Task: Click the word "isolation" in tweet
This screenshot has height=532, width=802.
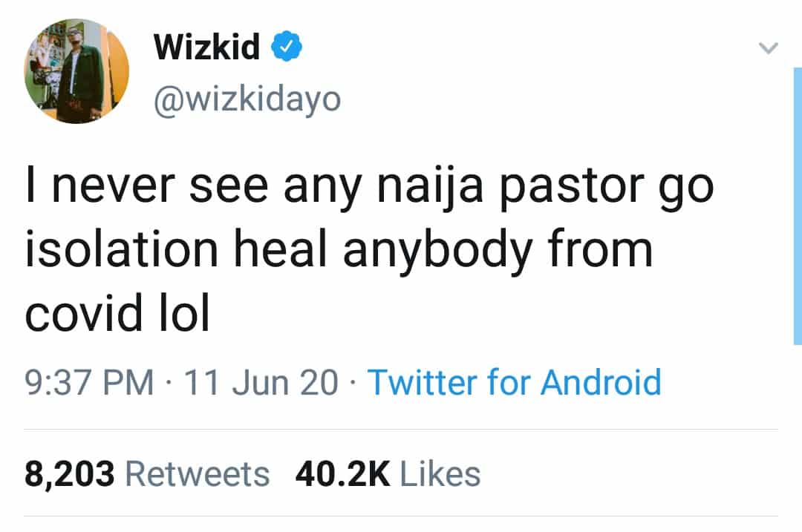Action: [x=122, y=252]
